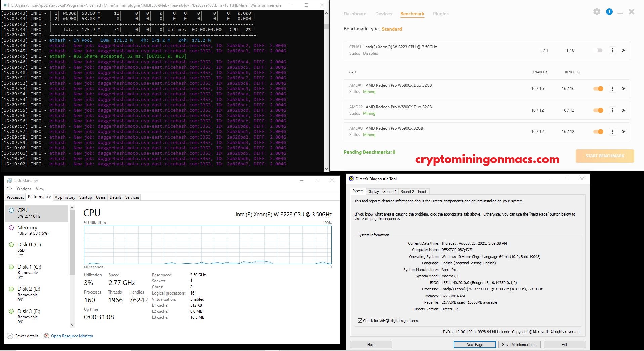Open Task Manager Users tab
644x351 pixels.
[x=101, y=197]
